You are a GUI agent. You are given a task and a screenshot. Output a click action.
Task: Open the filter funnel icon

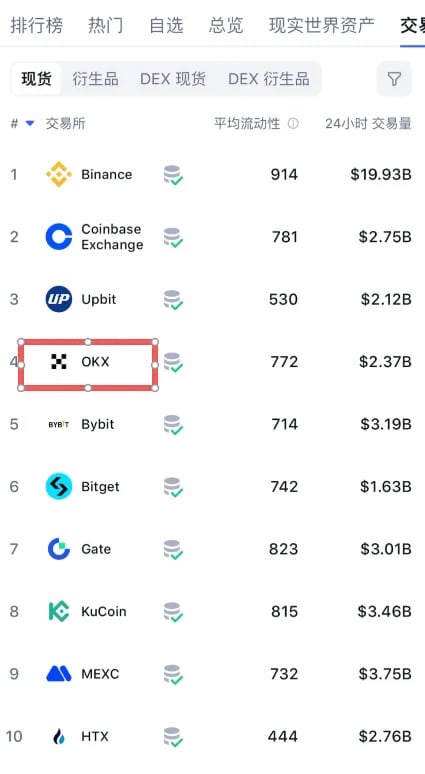pyautogui.click(x=394, y=79)
